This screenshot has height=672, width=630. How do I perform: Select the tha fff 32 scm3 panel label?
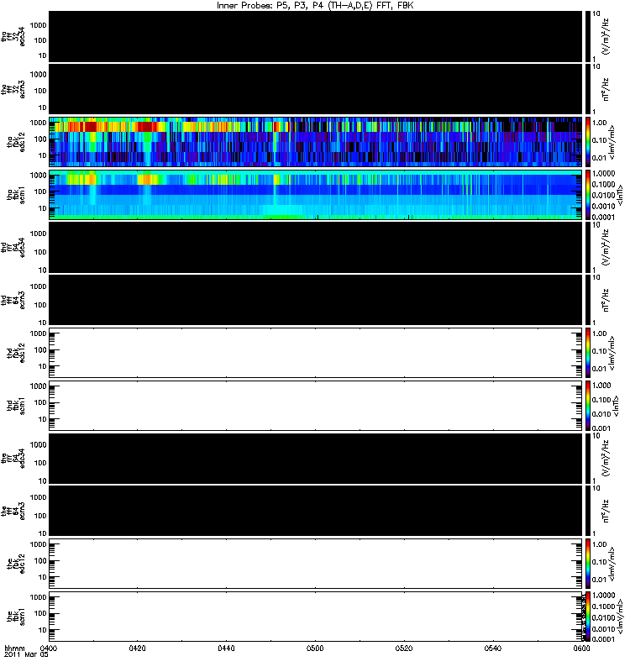(13, 89)
